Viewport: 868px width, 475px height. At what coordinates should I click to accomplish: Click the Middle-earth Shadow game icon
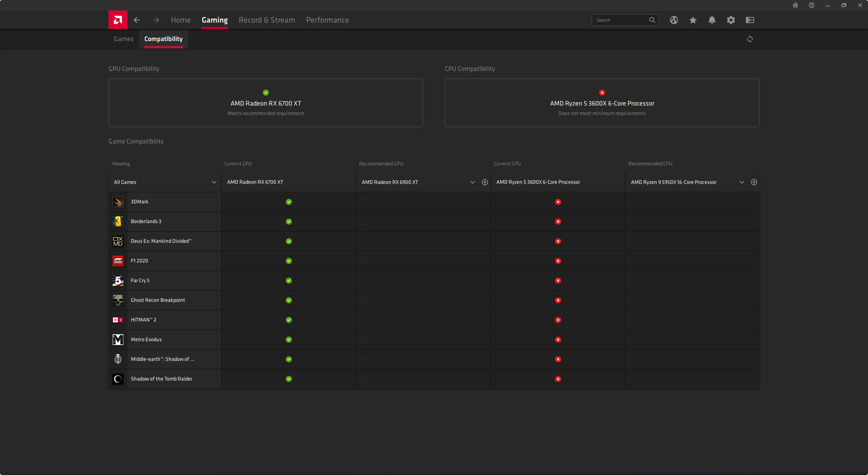[118, 359]
